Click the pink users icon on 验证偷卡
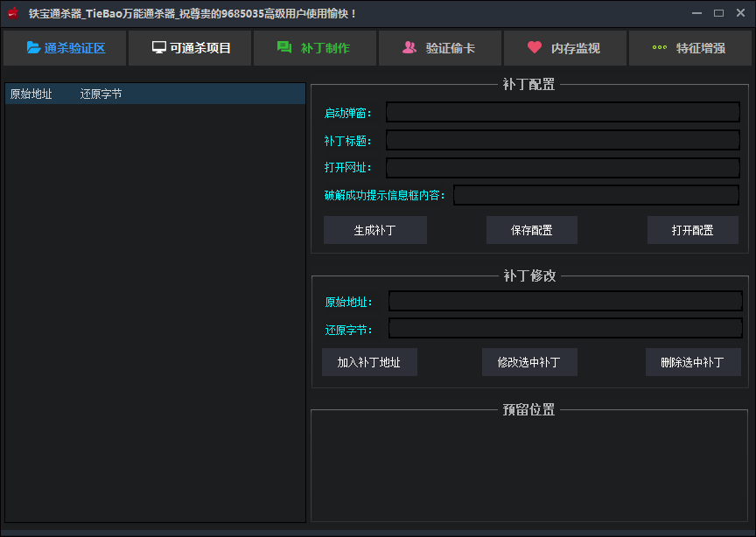756x537 pixels. (x=409, y=48)
